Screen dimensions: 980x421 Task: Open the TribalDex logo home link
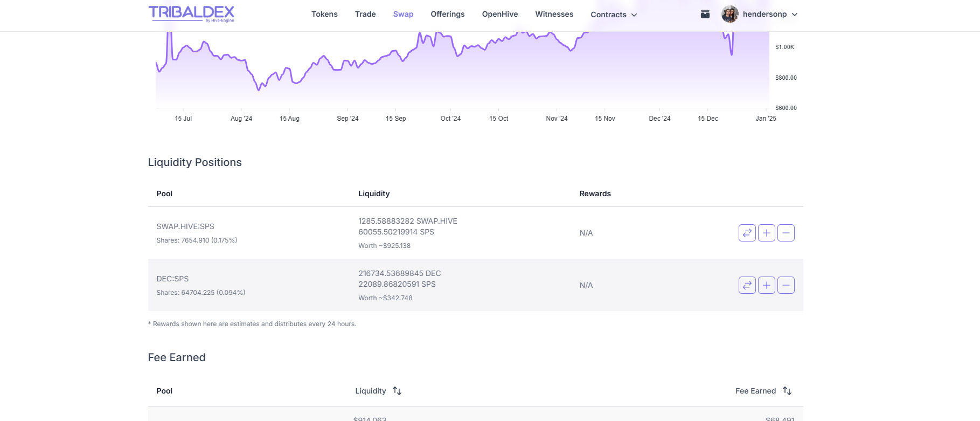[x=191, y=14]
